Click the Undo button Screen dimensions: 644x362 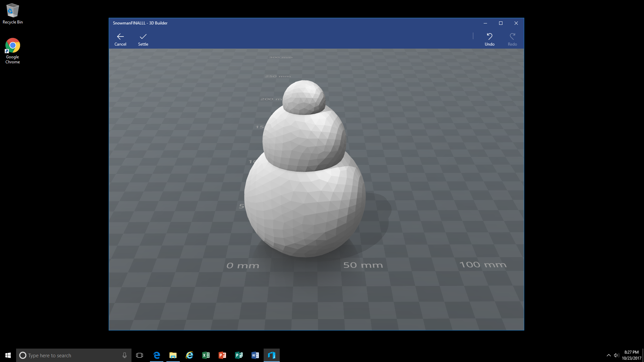489,39
